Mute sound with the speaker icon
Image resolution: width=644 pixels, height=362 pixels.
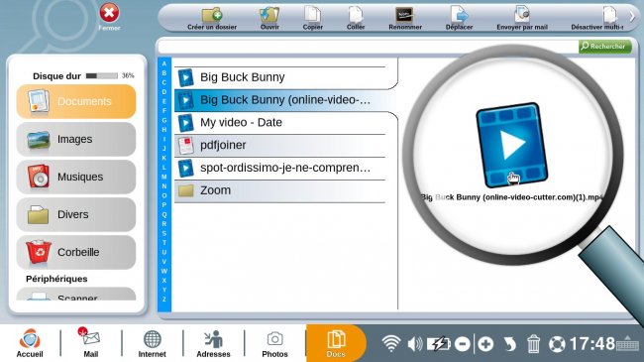point(415,343)
